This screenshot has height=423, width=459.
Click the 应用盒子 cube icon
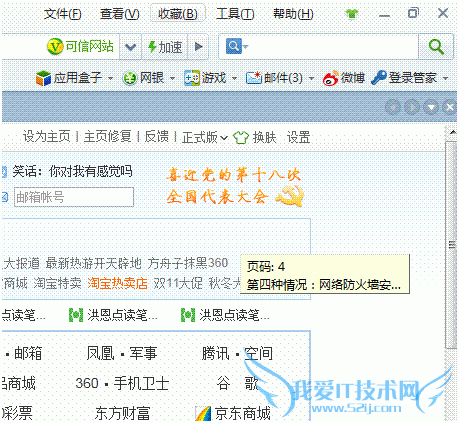[x=43, y=79]
